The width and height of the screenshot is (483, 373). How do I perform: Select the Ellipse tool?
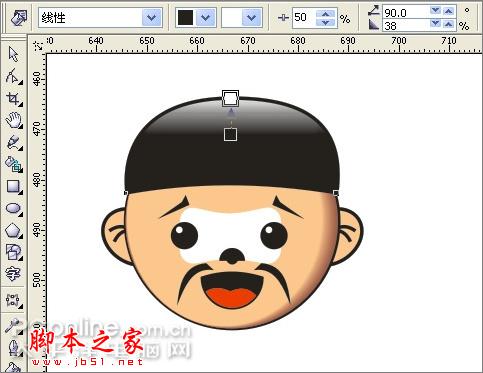[x=13, y=209]
